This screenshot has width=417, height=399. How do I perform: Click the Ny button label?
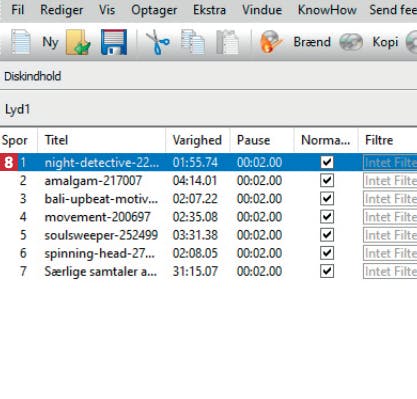[50, 42]
